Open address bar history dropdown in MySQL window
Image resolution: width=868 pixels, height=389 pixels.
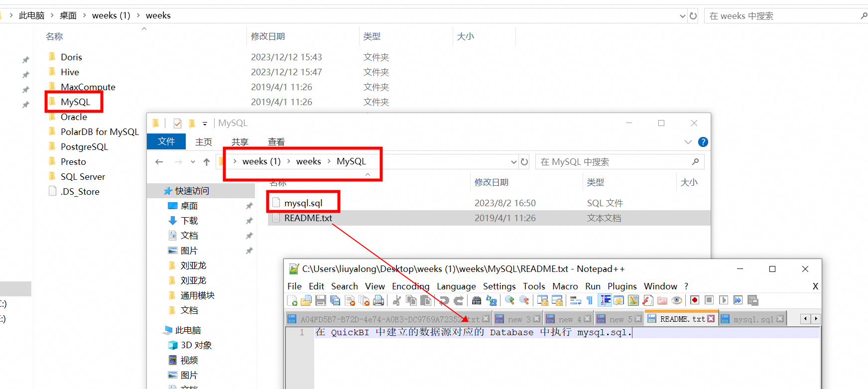tap(513, 162)
